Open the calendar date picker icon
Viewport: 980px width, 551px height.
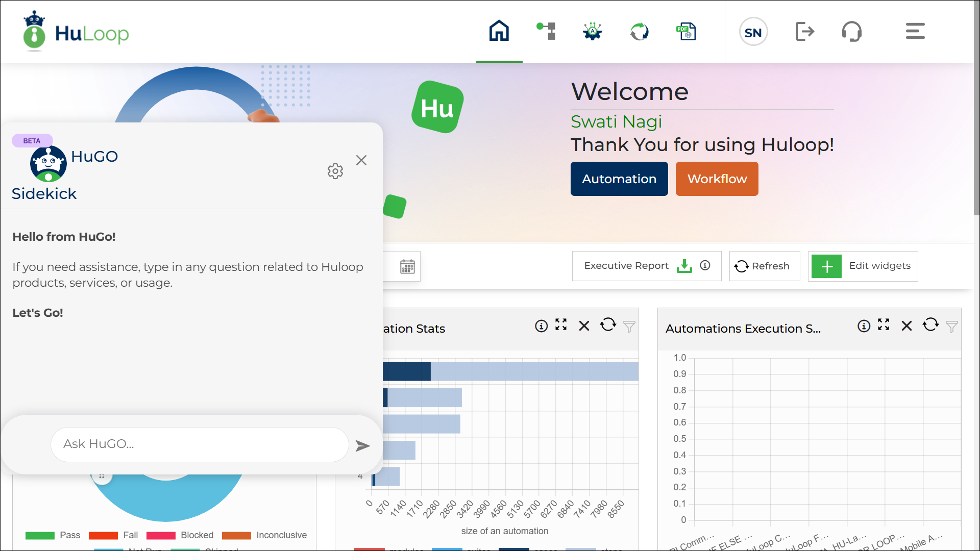click(407, 266)
